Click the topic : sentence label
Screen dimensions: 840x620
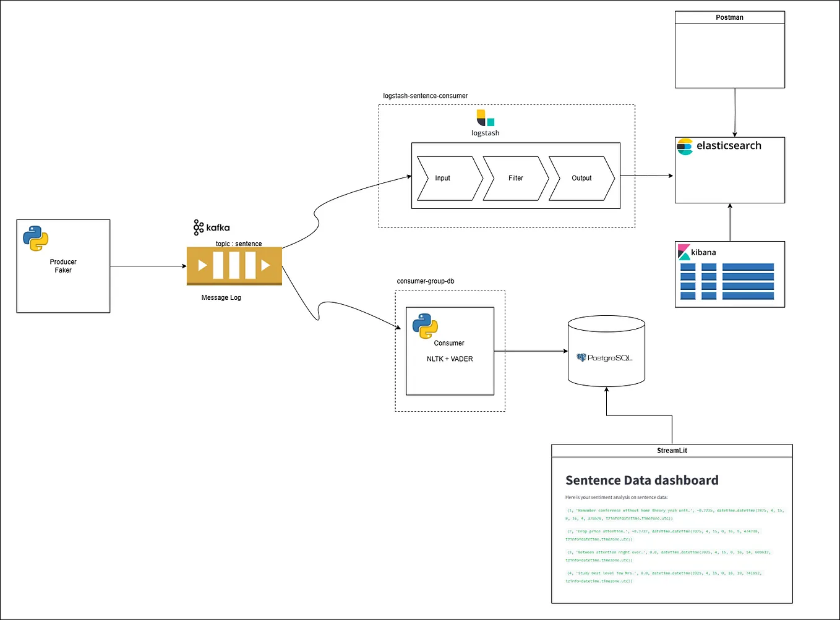(239, 244)
